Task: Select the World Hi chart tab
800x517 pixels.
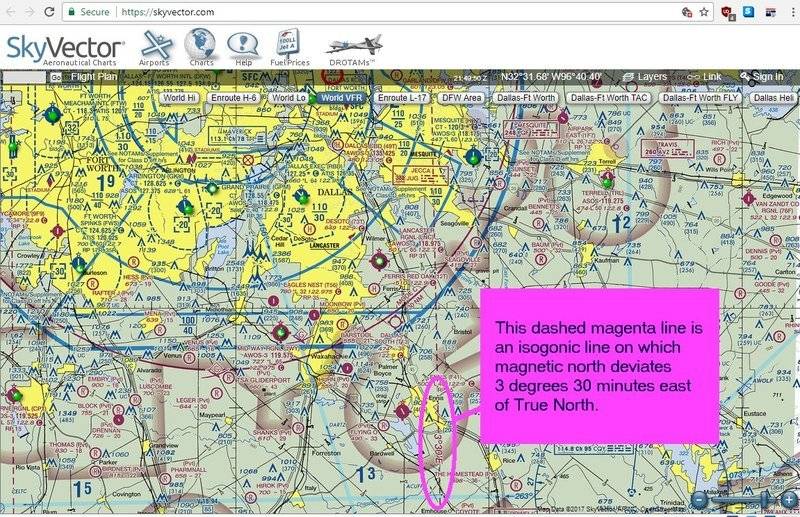Action: [179, 98]
